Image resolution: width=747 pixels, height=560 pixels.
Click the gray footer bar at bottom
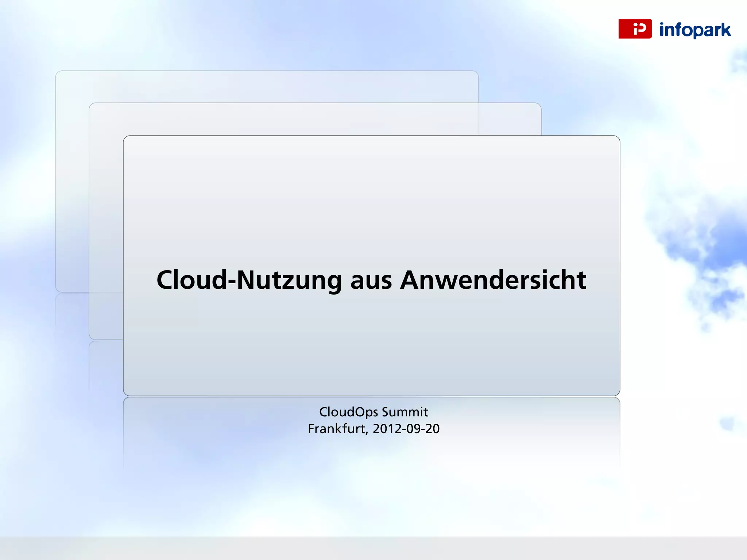pos(373,548)
